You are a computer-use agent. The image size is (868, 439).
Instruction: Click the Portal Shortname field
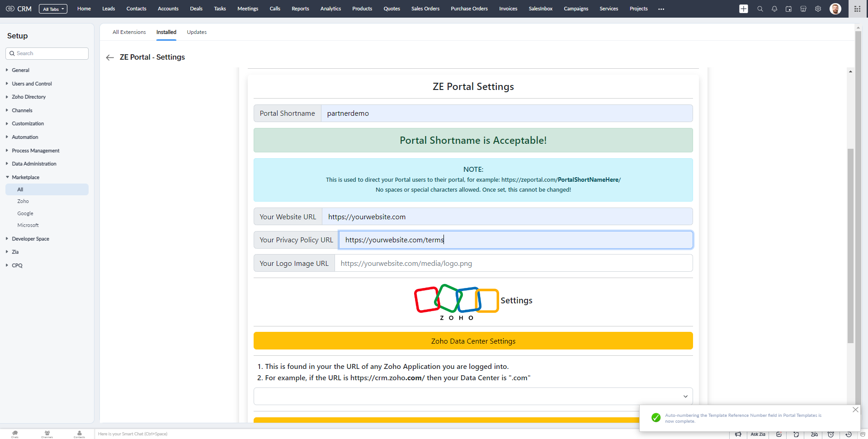507,113
